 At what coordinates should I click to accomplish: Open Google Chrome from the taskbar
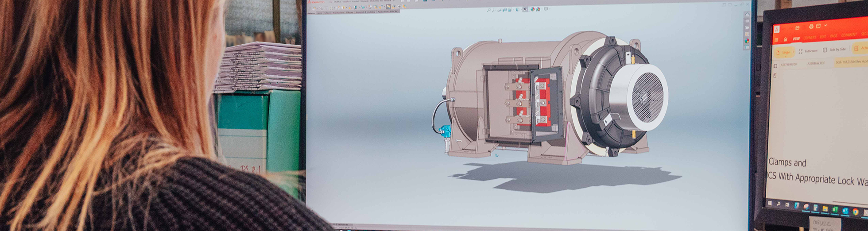(x=855, y=212)
